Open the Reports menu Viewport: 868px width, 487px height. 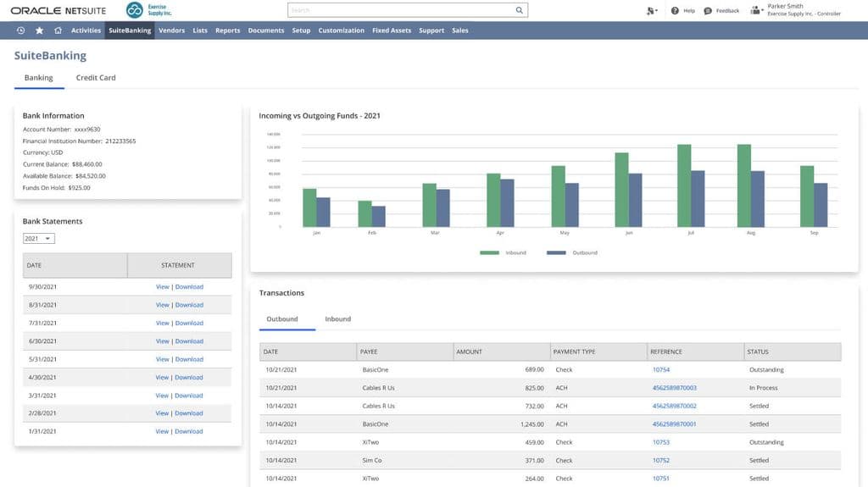coord(227,30)
